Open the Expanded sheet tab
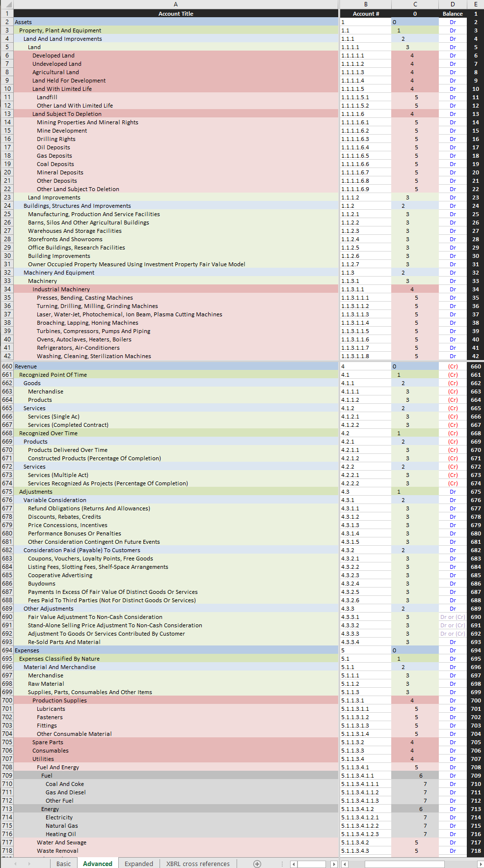The height and width of the screenshot is (868, 484). 138,864
